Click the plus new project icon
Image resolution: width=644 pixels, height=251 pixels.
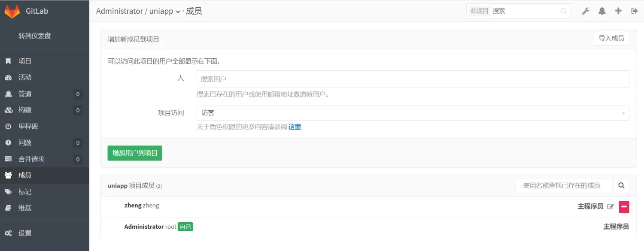tap(618, 11)
